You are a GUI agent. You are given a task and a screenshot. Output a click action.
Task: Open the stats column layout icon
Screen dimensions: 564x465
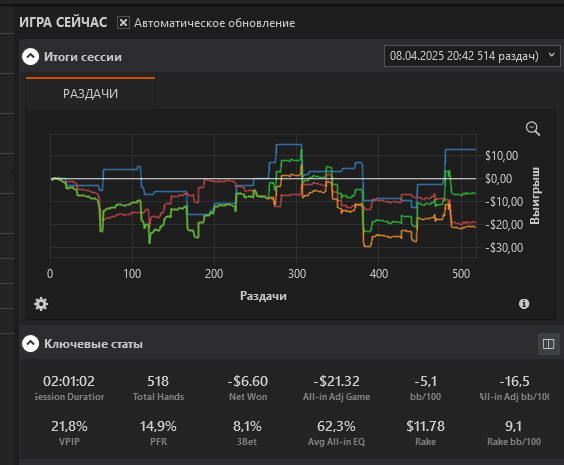[548, 344]
